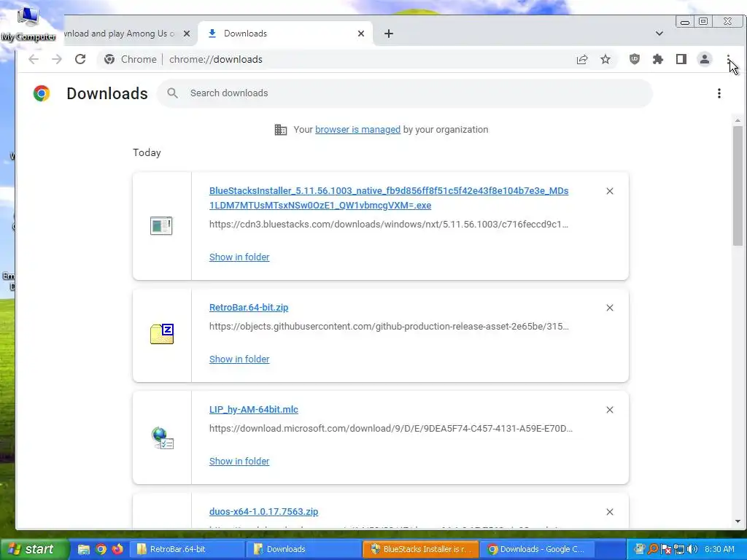Open the LIP_hy-AM-64bit.mlc file link
The height and width of the screenshot is (560, 747).
[x=253, y=410]
